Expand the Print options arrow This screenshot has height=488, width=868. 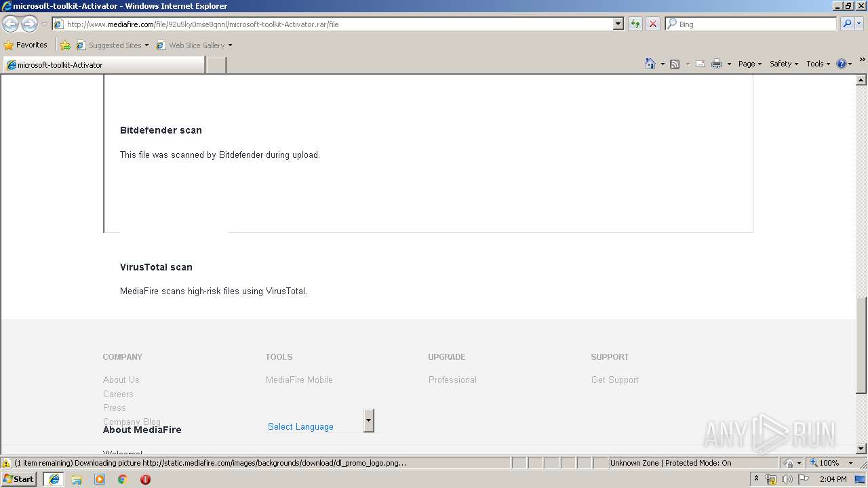(x=729, y=64)
